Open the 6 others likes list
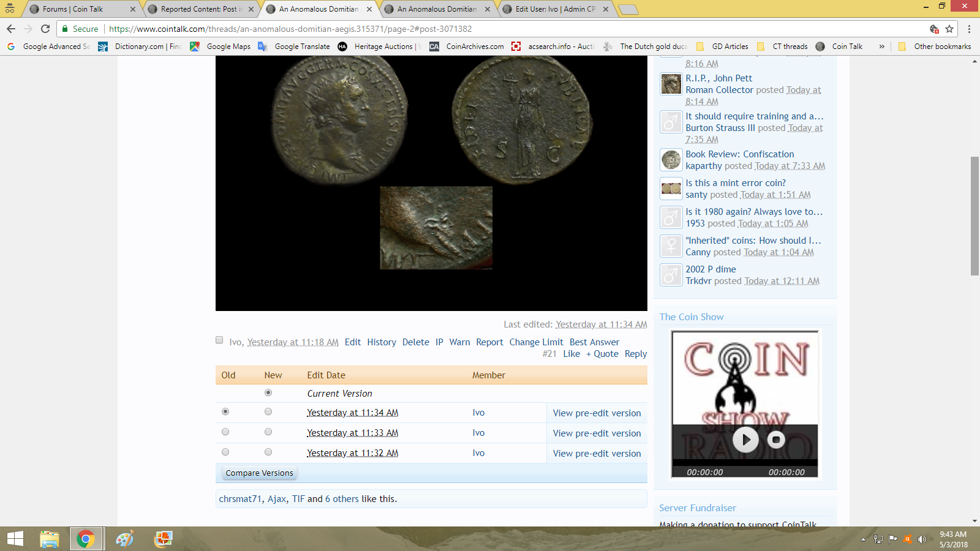 [342, 499]
